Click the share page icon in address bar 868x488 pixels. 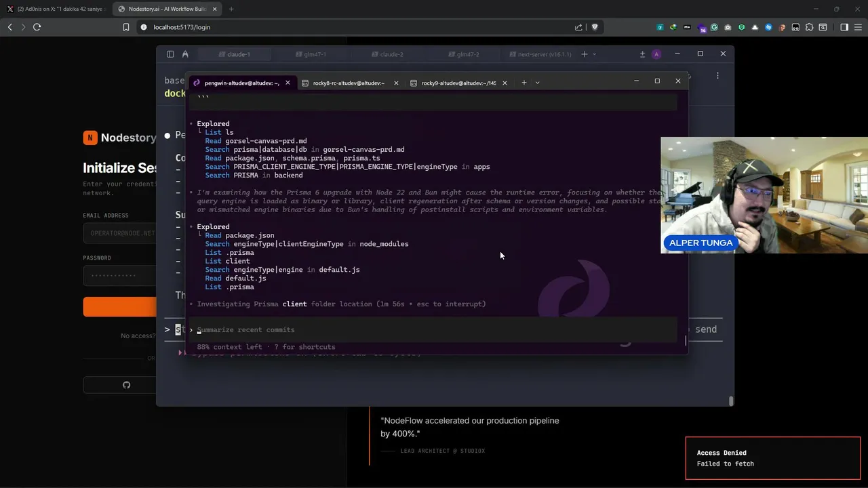[578, 27]
